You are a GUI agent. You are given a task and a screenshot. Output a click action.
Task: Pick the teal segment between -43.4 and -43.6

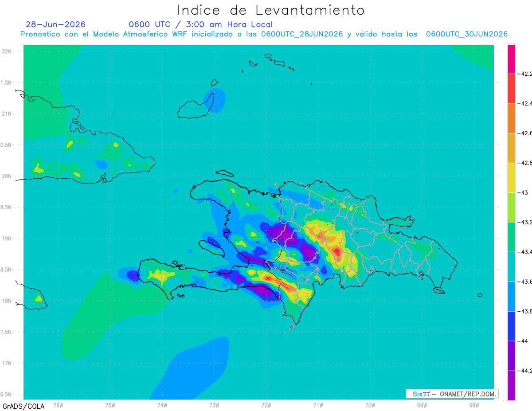(511, 267)
